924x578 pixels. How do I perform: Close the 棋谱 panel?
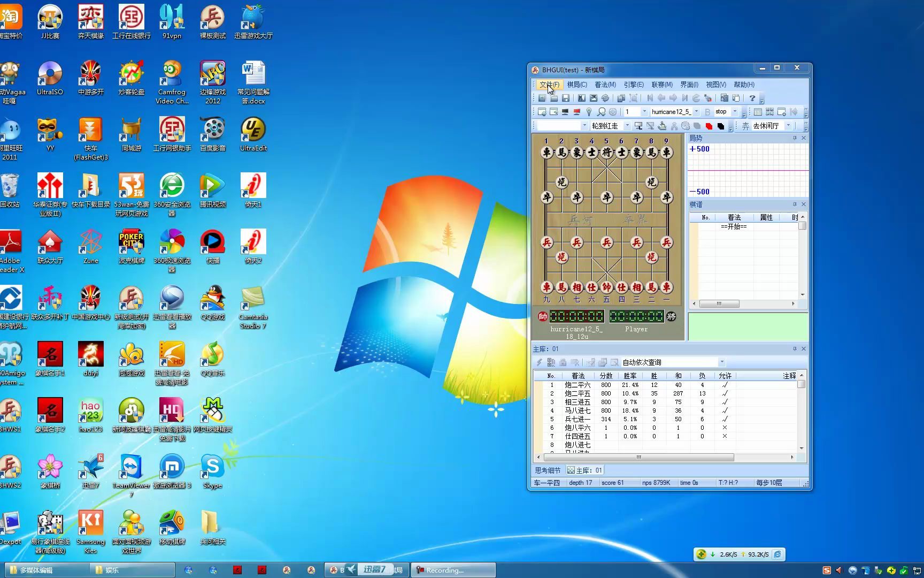coord(804,204)
